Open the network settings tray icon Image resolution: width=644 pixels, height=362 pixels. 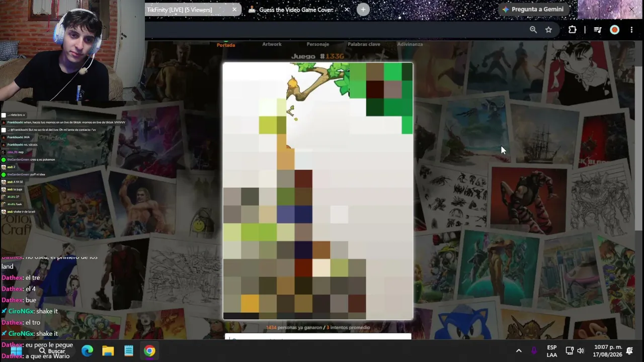point(570,351)
